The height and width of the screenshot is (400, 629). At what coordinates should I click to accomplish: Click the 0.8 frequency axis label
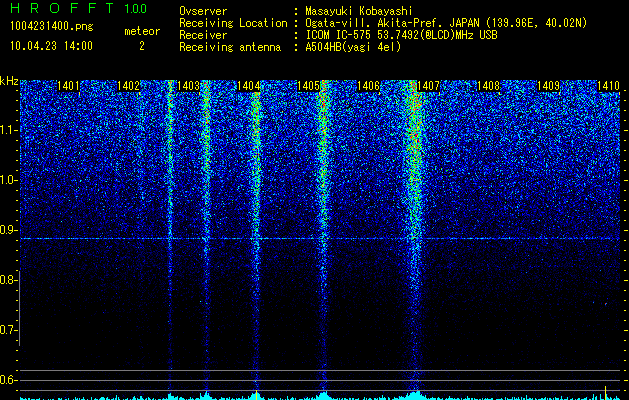[8, 280]
